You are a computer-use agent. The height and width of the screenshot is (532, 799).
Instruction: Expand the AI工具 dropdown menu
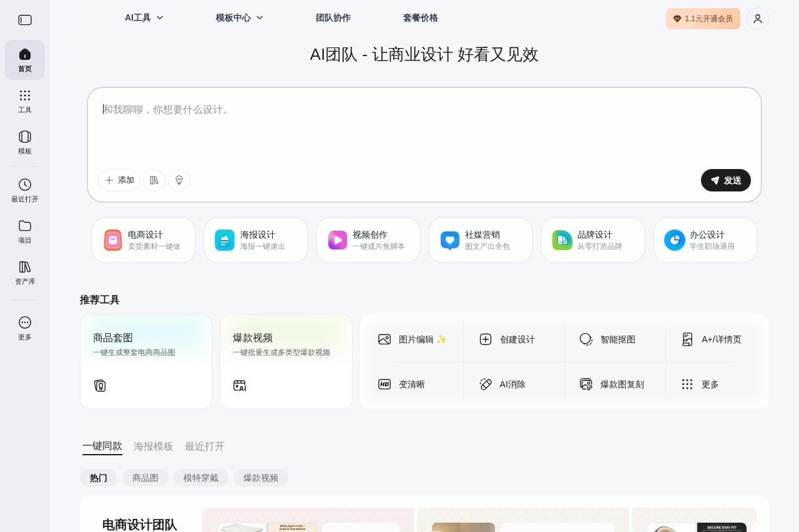pyautogui.click(x=144, y=17)
